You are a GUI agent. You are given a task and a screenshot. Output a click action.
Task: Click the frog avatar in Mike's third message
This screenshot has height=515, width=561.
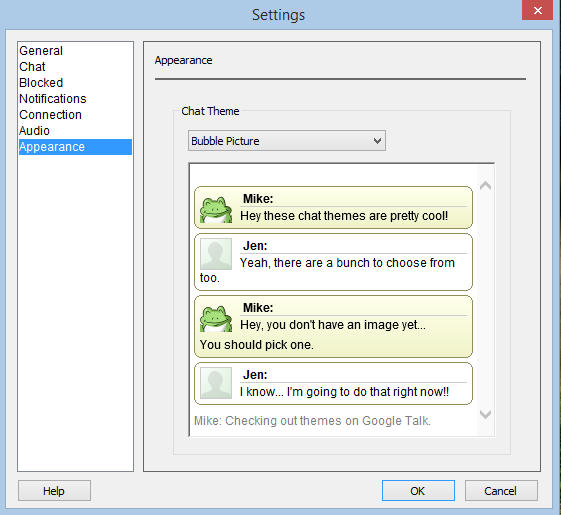[x=216, y=318]
